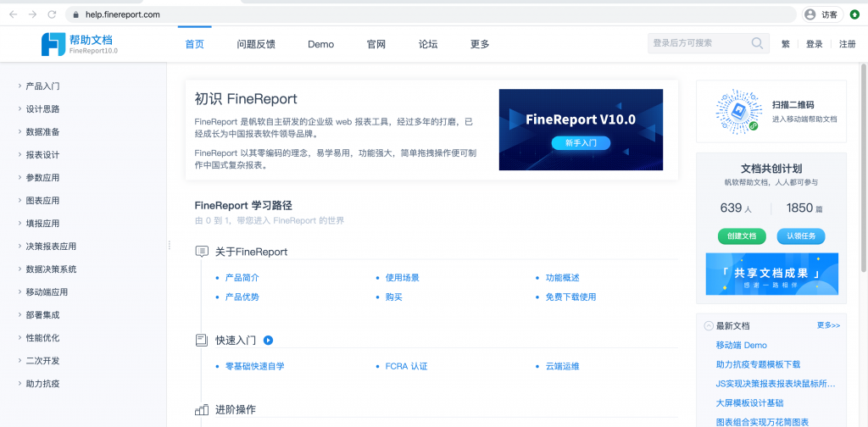Open the 问题反馈 nav item
The width and height of the screenshot is (868, 427).
click(256, 44)
